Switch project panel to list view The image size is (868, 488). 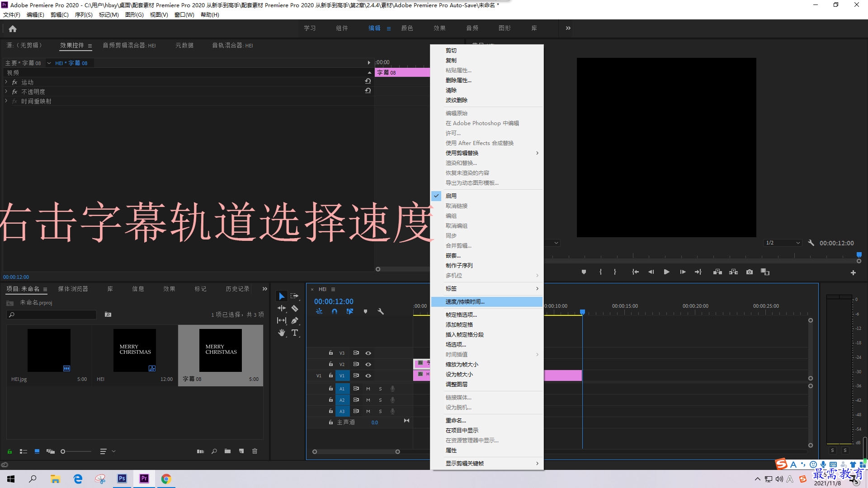click(x=24, y=451)
